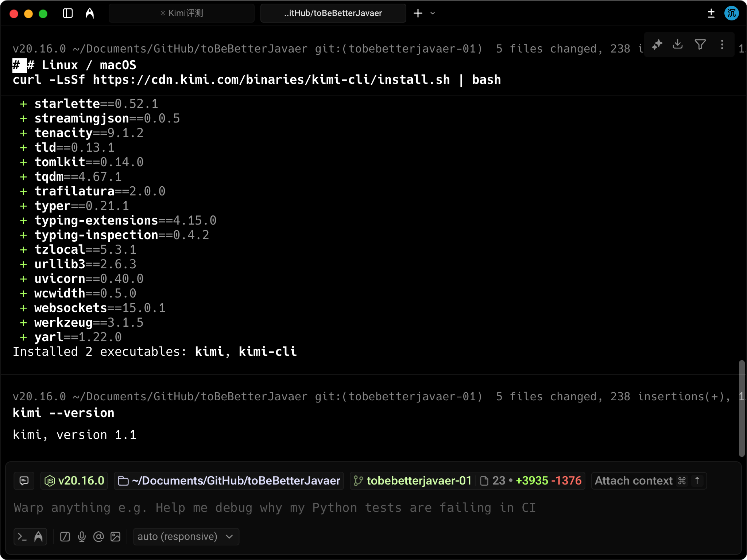Click the slash commands icon
Viewport: 747px width, 560px height.
point(65,537)
